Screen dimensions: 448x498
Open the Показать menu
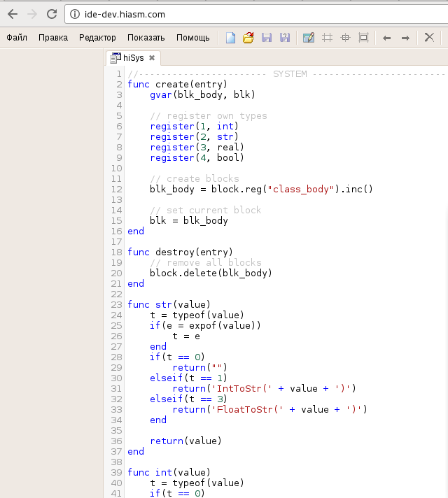coord(146,38)
